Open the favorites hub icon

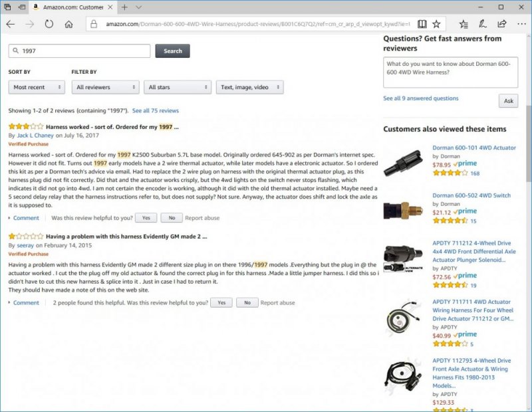464,24
